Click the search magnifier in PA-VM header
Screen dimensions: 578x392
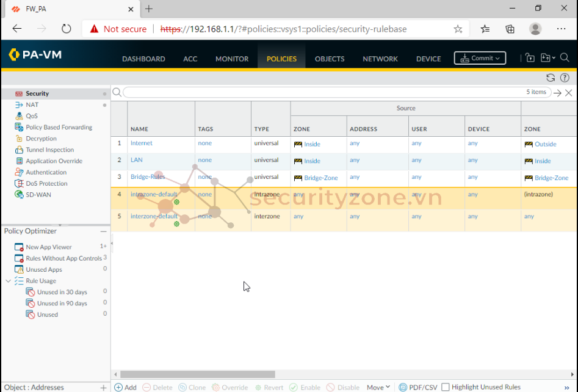(x=565, y=58)
